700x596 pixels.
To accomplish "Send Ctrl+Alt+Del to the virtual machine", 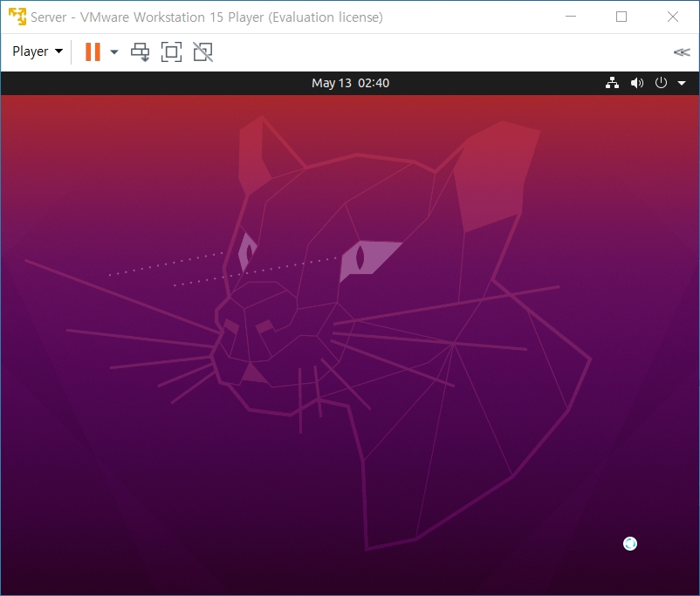I will pos(141,51).
